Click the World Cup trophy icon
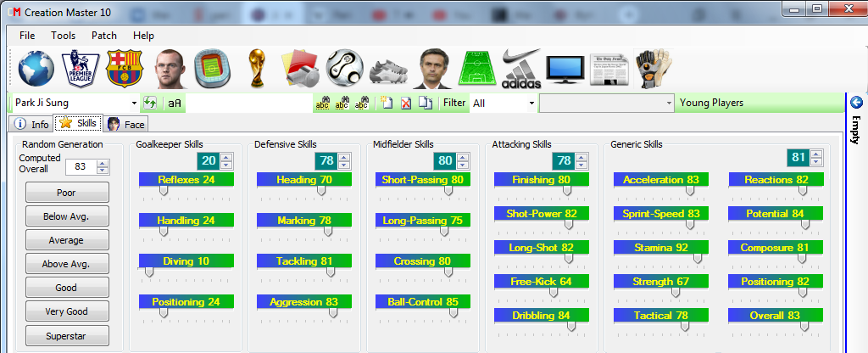This screenshot has width=868, height=353. pyautogui.click(x=256, y=69)
